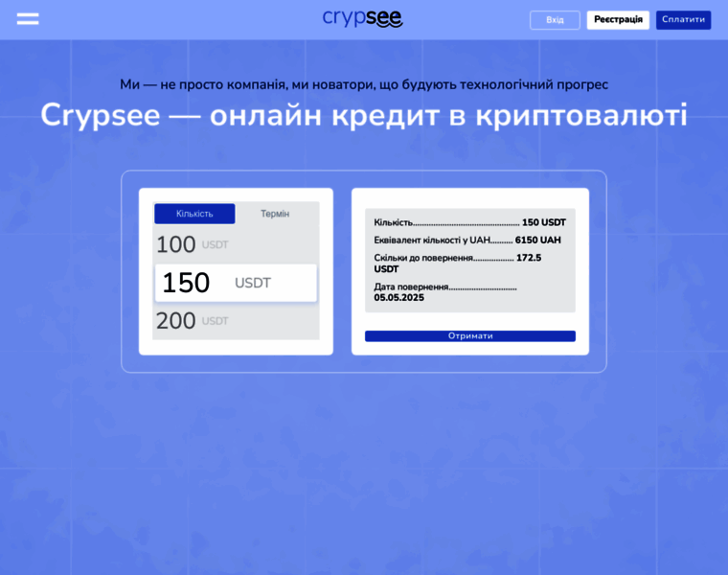Switch to the Термін tab
The image size is (728, 575).
[x=275, y=214]
